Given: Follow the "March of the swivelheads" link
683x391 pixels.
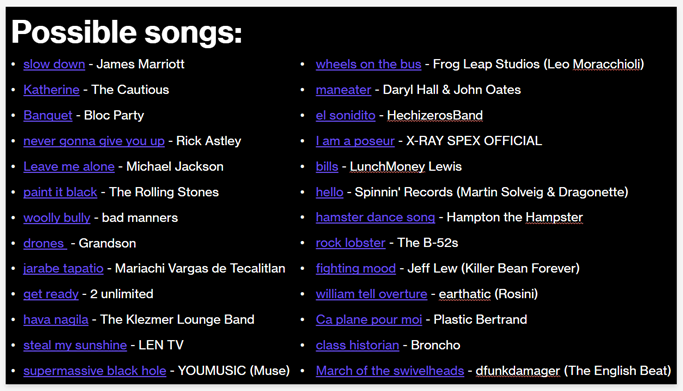Looking at the screenshot, I should pos(390,371).
